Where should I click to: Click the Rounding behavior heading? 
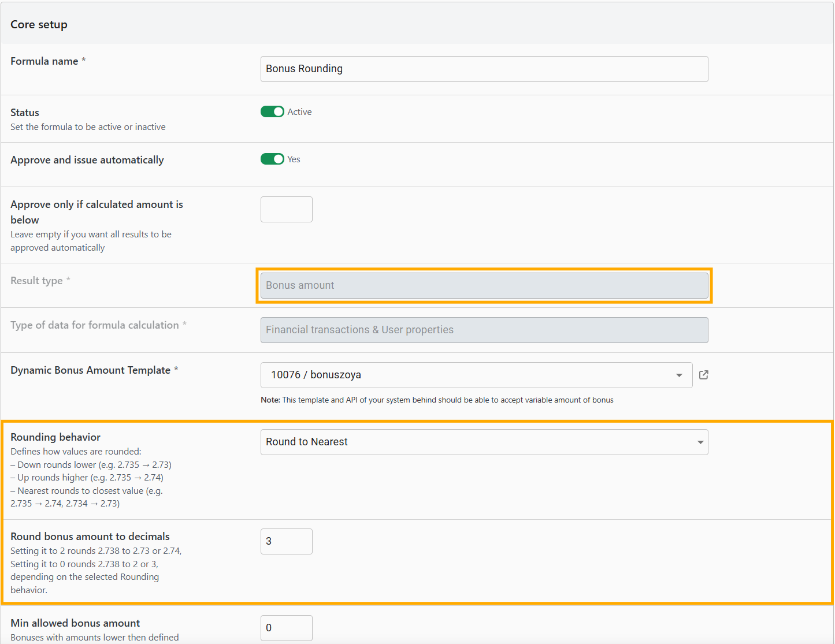[x=55, y=437]
